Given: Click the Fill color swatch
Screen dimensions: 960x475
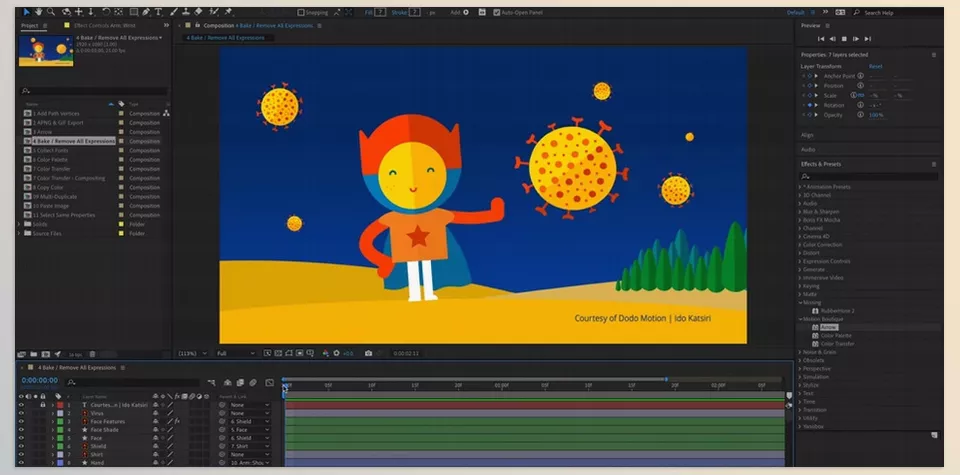Looking at the screenshot, I should (x=380, y=12).
